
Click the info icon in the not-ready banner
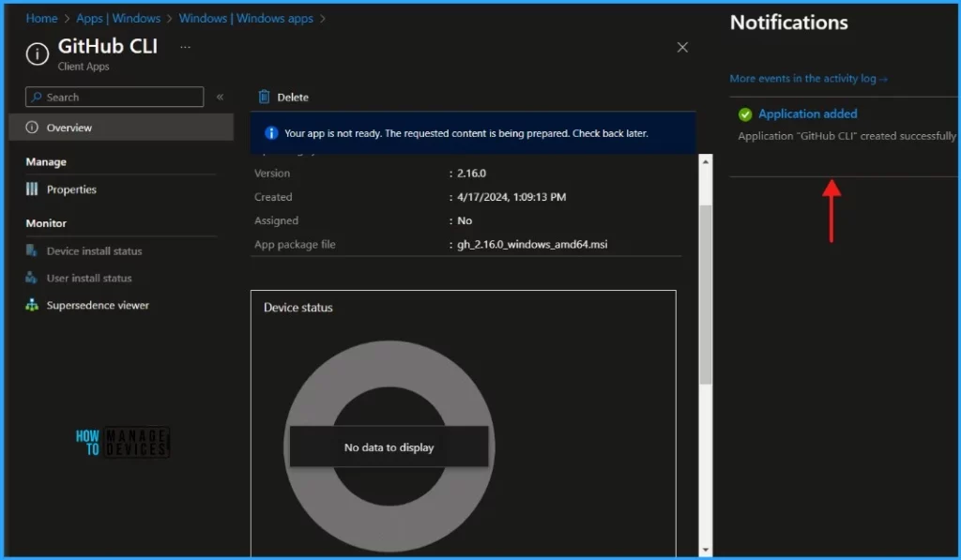pyautogui.click(x=271, y=133)
